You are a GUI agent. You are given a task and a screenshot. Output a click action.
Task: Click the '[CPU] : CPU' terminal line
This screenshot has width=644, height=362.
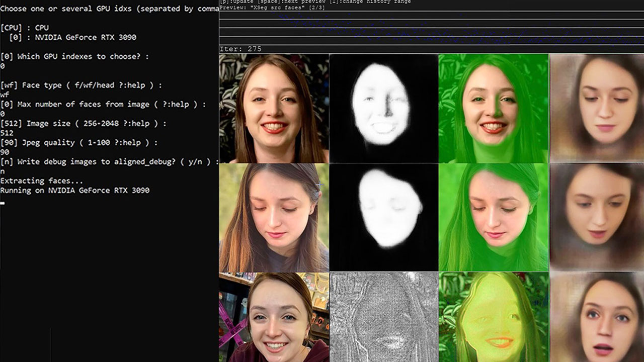point(25,28)
